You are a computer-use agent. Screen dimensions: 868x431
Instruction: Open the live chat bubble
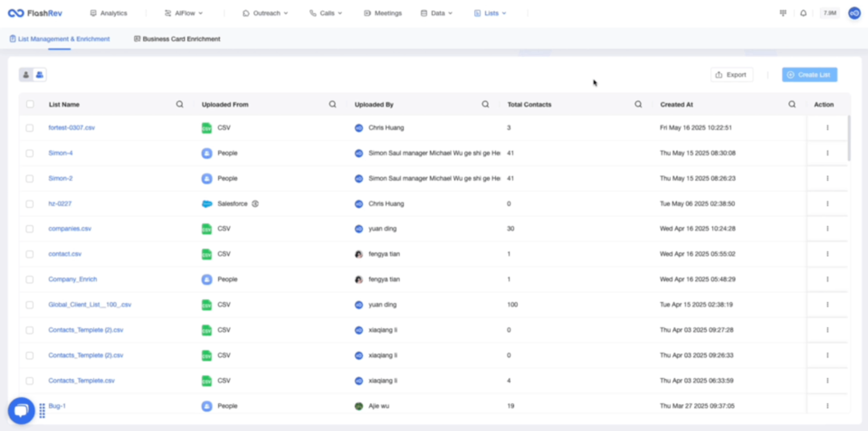click(21, 410)
